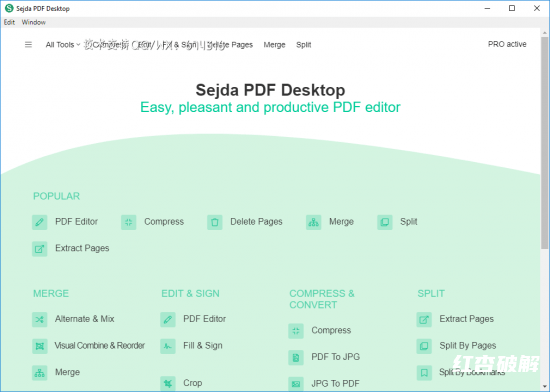Click the SPLIT section heading
This screenshot has height=392, width=550.
(431, 293)
